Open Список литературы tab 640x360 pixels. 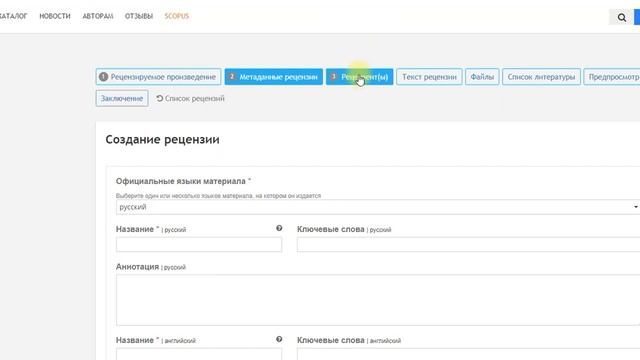coord(541,77)
